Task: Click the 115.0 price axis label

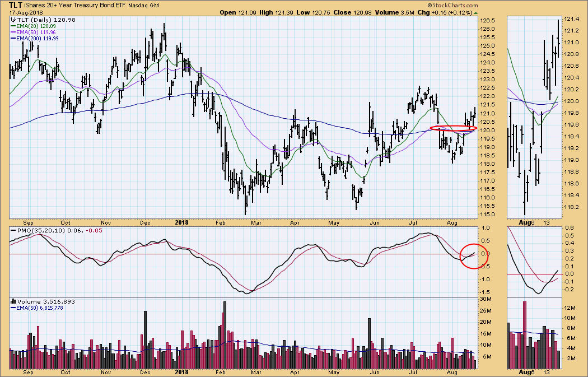Action: pos(487,215)
